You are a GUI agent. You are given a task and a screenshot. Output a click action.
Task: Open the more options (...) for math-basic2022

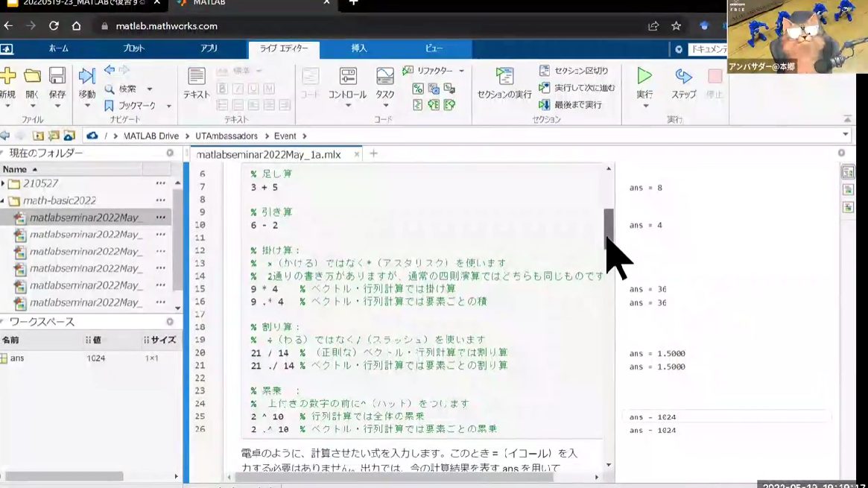coord(160,201)
